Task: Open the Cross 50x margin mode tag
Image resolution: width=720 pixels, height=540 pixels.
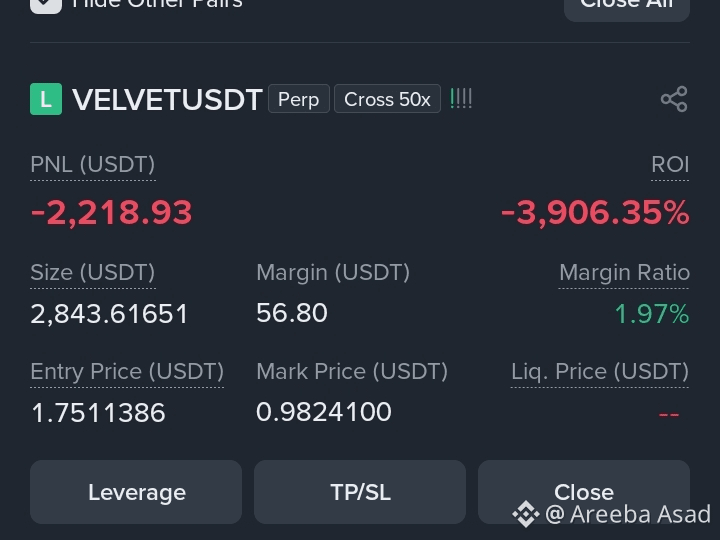Action: tap(387, 99)
